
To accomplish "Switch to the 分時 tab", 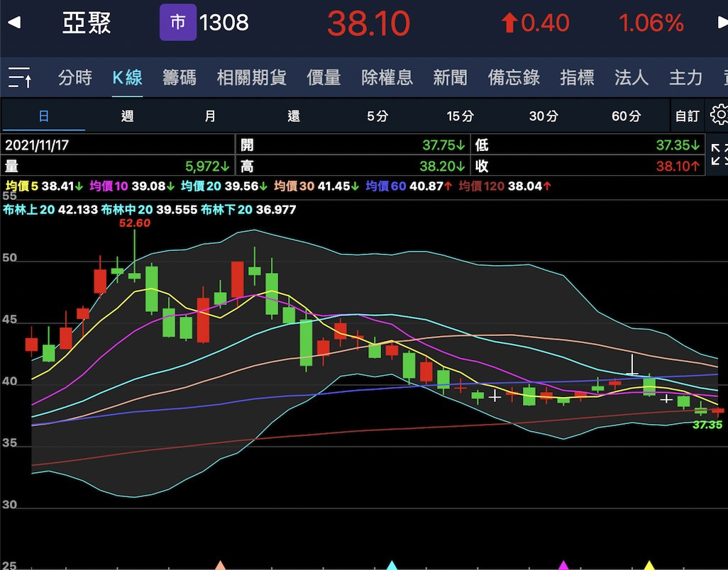I will (x=75, y=77).
